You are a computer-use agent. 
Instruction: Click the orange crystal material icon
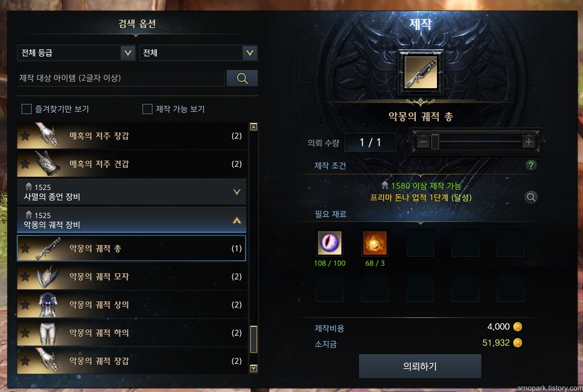375,243
